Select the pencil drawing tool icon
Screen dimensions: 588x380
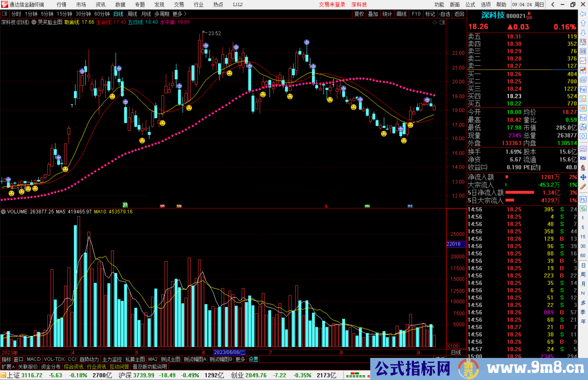[x=583, y=187]
